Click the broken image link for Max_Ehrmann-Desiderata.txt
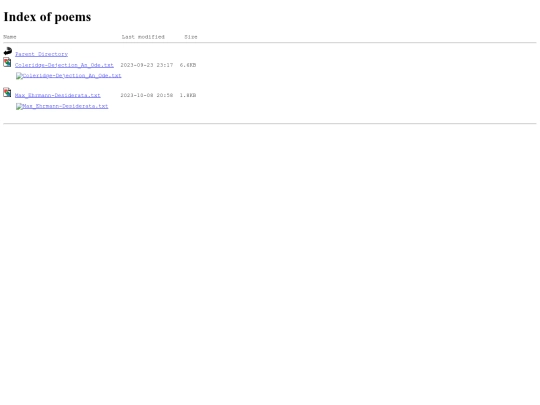Image resolution: width=540 pixels, height=405 pixels. pyautogui.click(x=62, y=106)
